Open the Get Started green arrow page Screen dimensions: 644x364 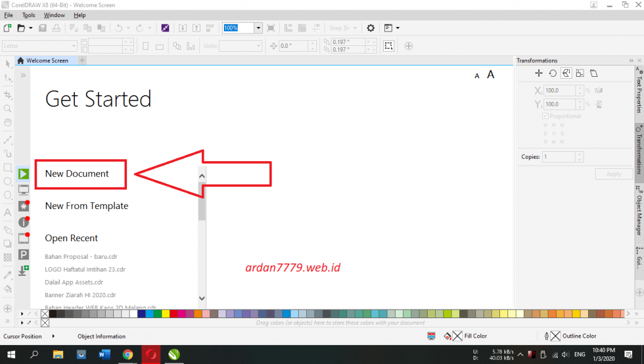[23, 174]
